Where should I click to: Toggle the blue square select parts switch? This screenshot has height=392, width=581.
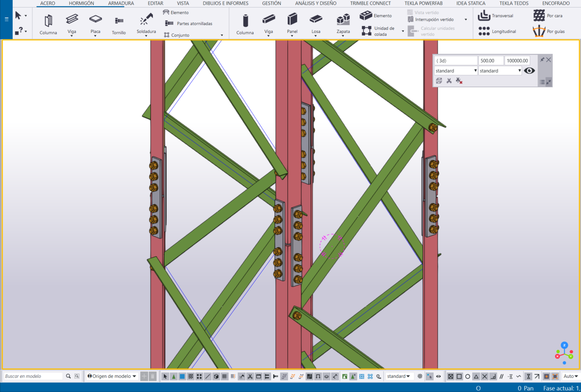(x=182, y=376)
